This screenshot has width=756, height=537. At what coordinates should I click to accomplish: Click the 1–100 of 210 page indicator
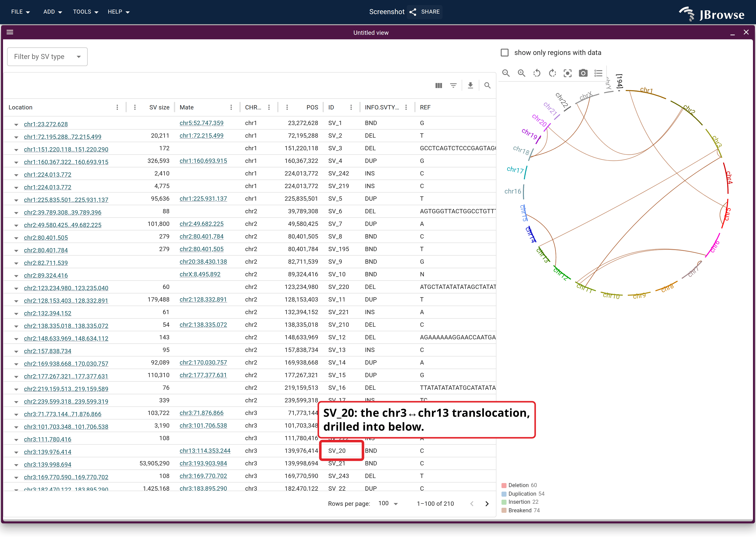pos(435,504)
